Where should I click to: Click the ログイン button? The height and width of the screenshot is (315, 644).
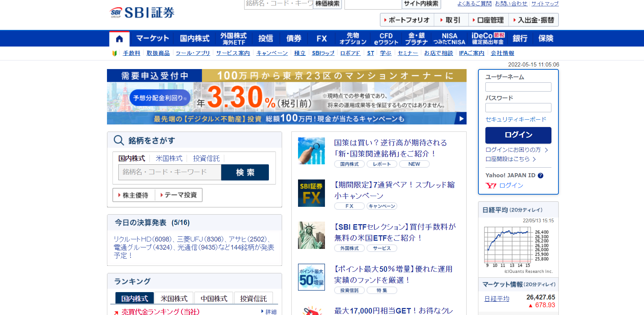coord(518,135)
